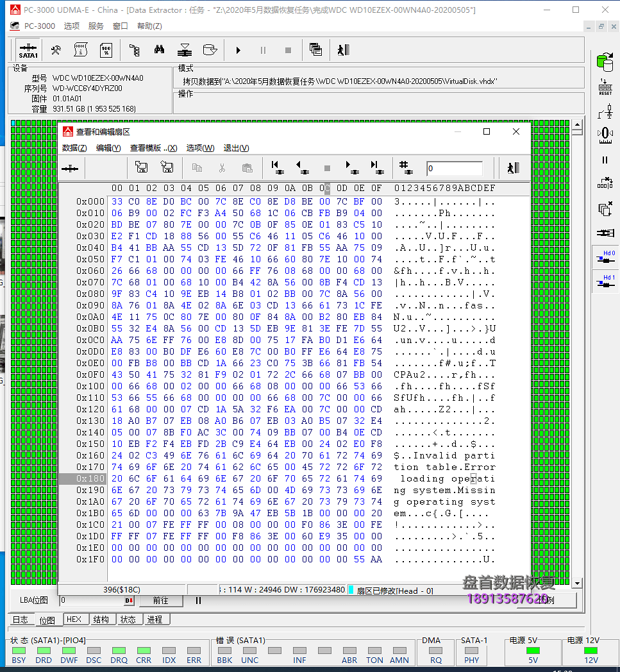Screen dimensions: 620x672
Task: Click the SATA1 port toolbar icon
Action: click(x=28, y=50)
